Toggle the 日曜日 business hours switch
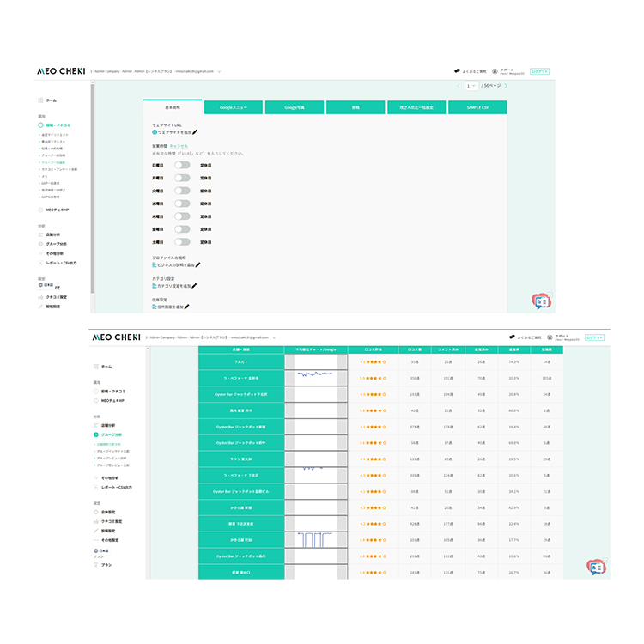The width and height of the screenshot is (644, 644). (182, 165)
